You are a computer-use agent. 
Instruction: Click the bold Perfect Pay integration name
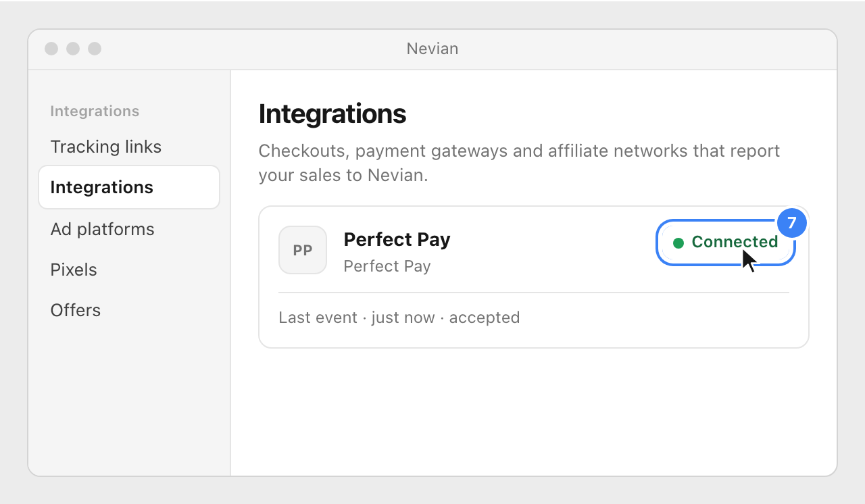tap(397, 239)
